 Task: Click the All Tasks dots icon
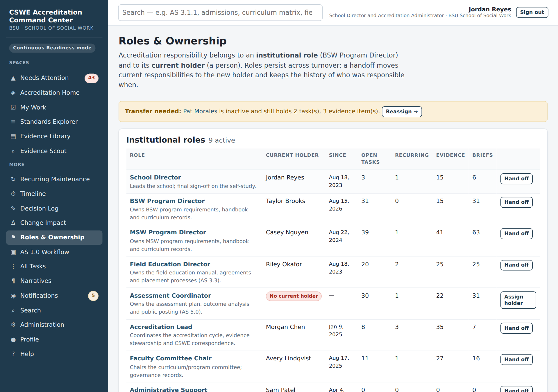point(13,266)
